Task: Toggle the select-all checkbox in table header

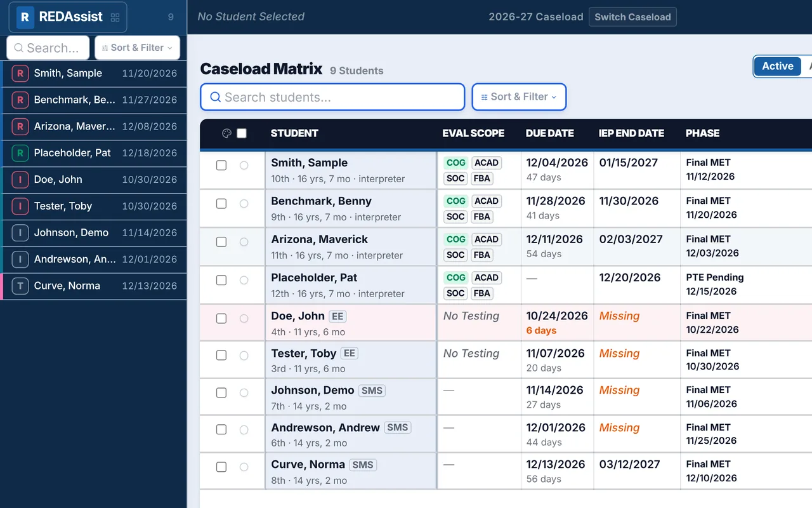Action: coord(242,133)
